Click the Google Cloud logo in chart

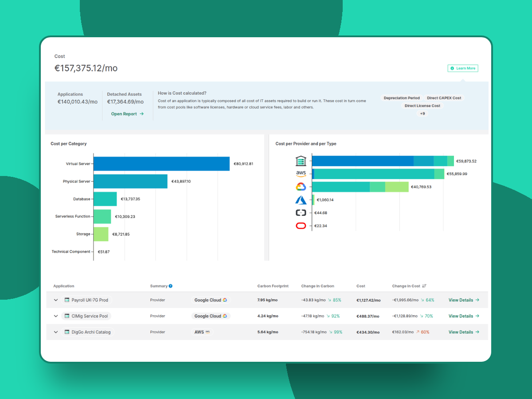301,187
